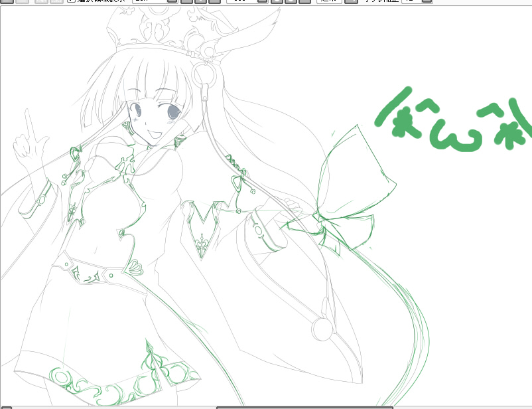
Task: Click the horizontal scrollbar thumb below canvas
Action: [304, 407]
